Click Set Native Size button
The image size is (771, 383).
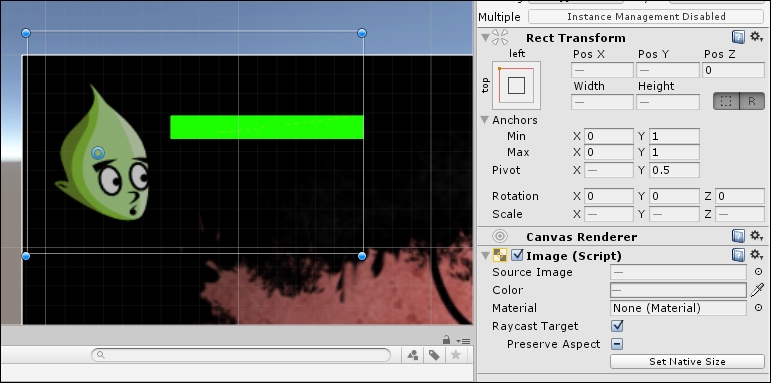click(687, 361)
